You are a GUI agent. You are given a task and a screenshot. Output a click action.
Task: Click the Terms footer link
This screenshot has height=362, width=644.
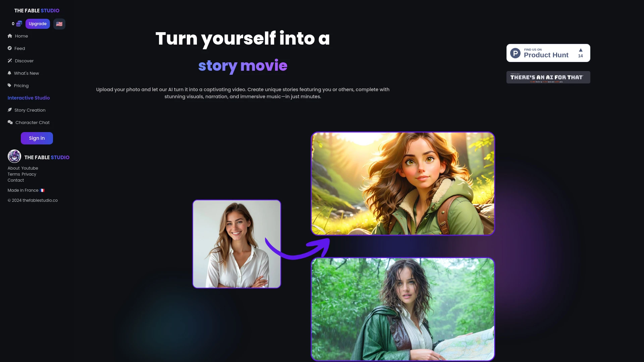pos(14,174)
